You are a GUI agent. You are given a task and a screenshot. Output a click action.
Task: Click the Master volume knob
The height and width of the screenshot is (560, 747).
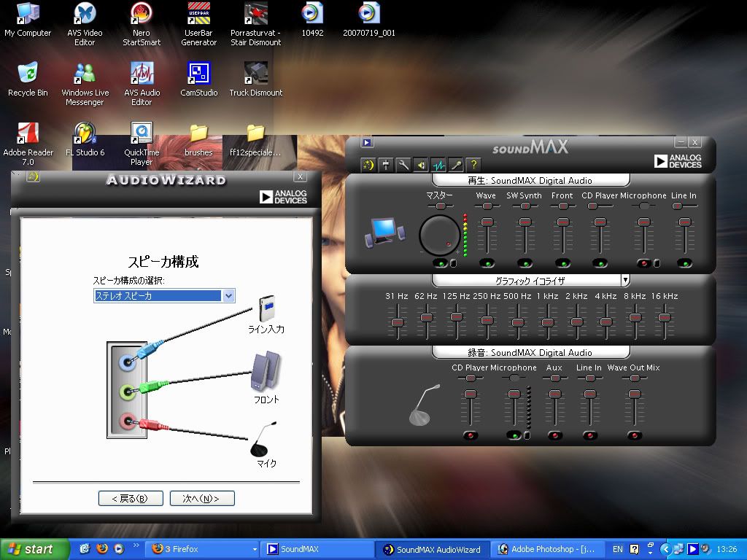point(439,235)
